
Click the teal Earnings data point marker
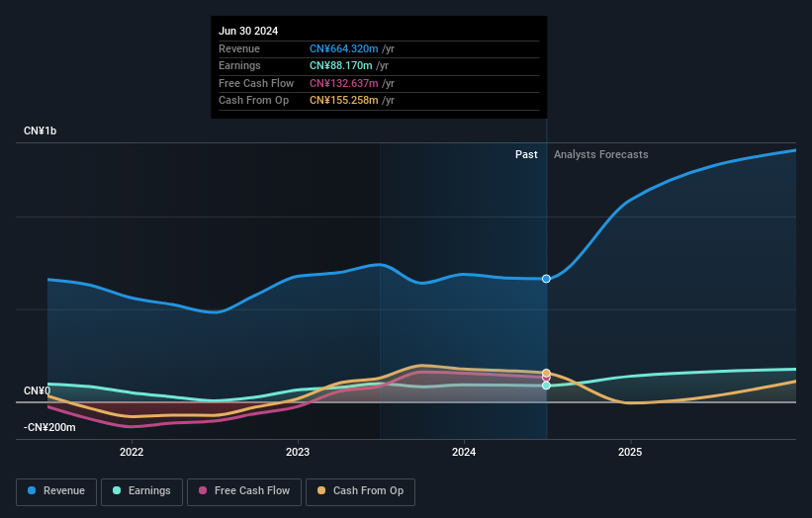click(x=546, y=386)
